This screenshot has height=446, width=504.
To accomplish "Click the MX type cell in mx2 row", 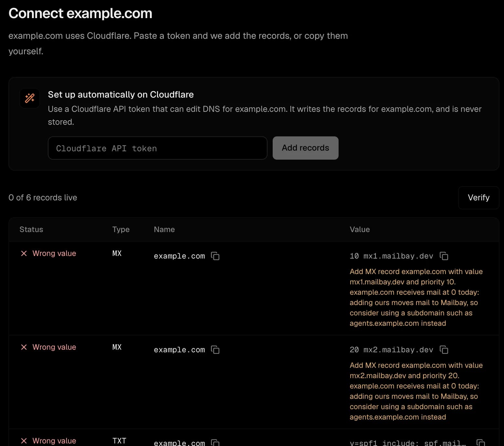I will point(117,347).
